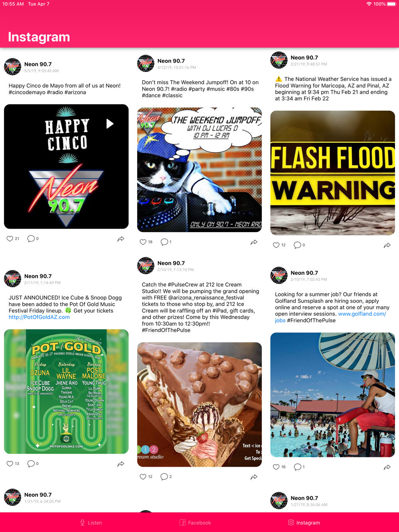This screenshot has width=399, height=532.
Task: Like the Pot of Gold festival post
Action: [x=10, y=464]
